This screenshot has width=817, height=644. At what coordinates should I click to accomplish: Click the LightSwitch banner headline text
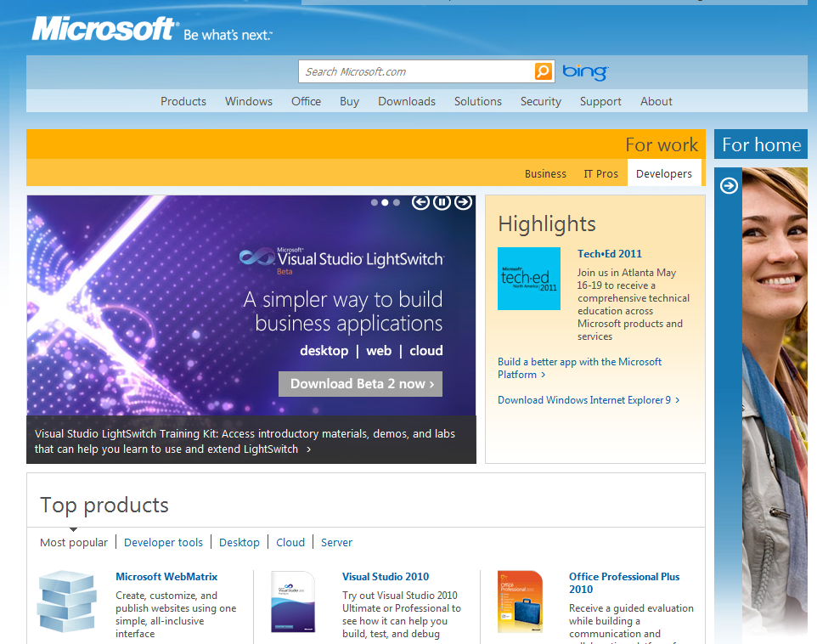pyautogui.click(x=343, y=311)
